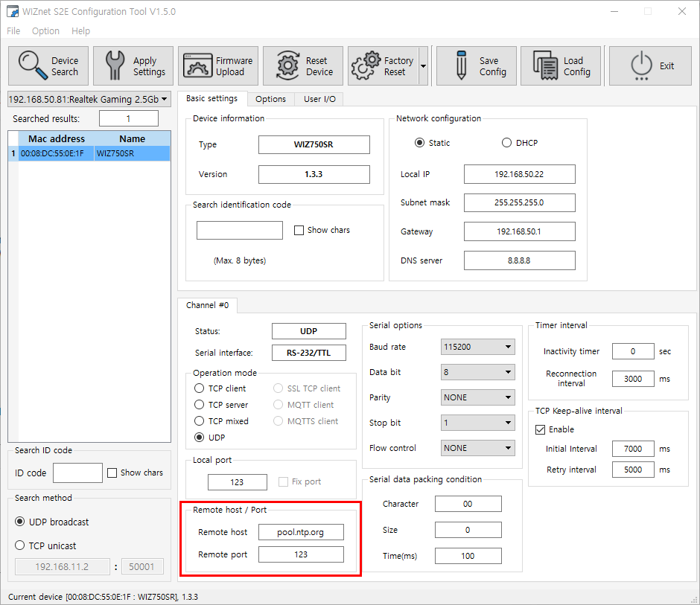Open the Data bit dropdown
Screen dimensions: 700x605
pos(477,372)
